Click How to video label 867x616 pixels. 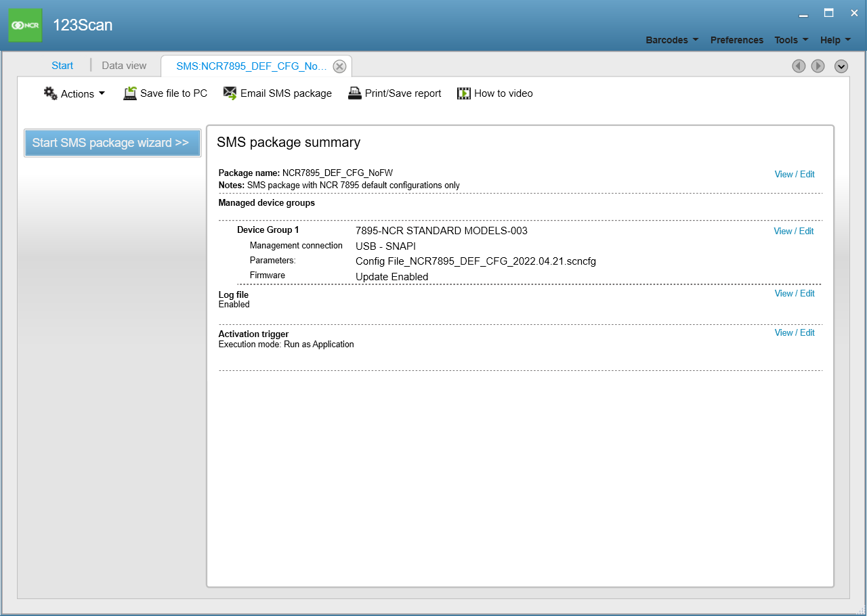tap(503, 93)
